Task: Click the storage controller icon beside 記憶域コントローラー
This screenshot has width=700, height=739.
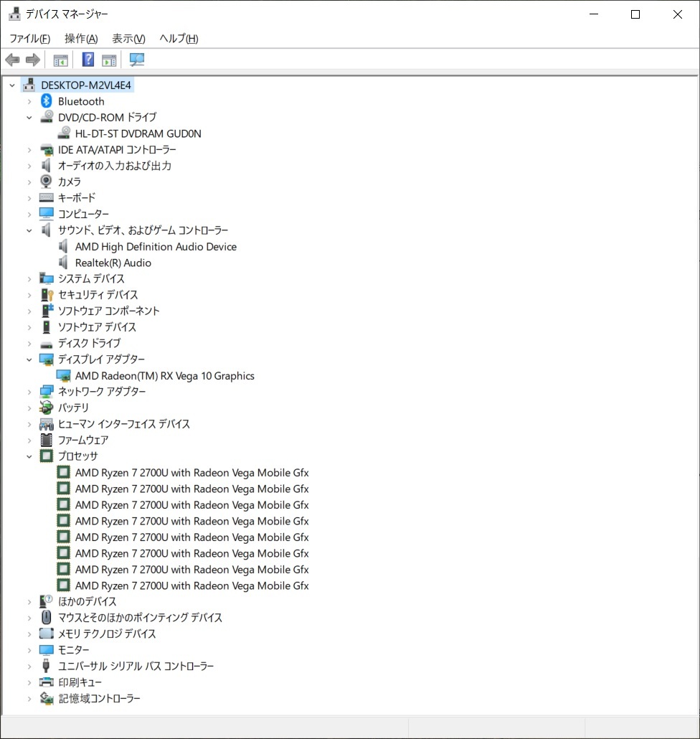Action: pyautogui.click(x=46, y=698)
